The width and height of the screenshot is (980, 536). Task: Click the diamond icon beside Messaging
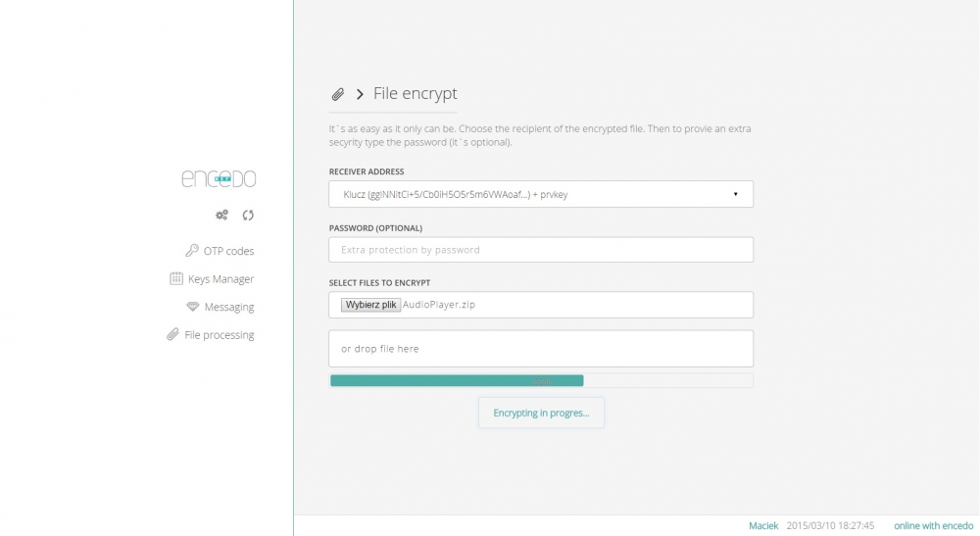click(x=192, y=307)
